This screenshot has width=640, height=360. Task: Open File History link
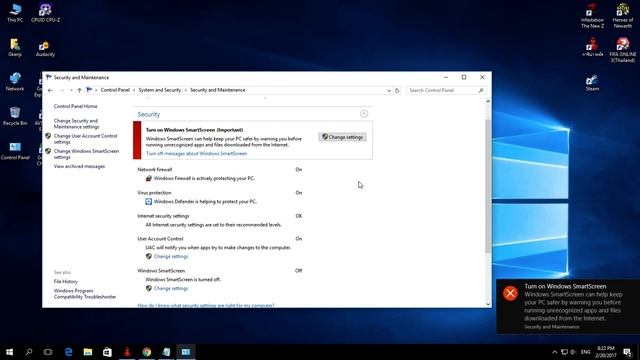(x=65, y=281)
